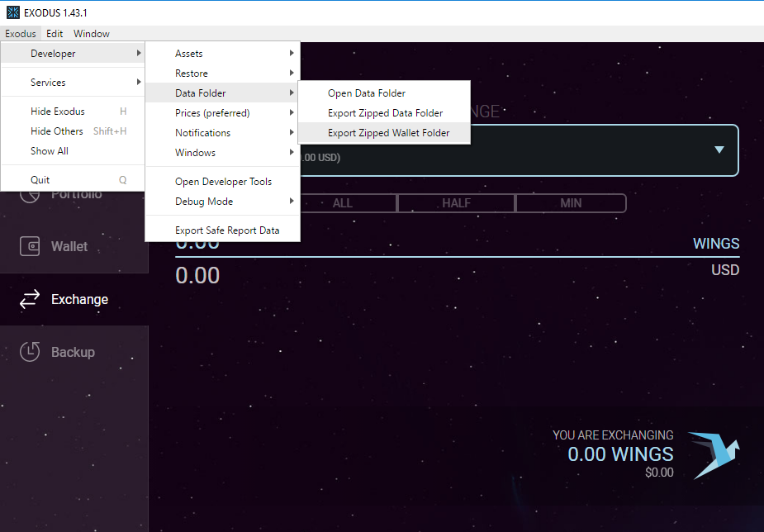Image resolution: width=764 pixels, height=532 pixels.
Task: Click the 0.00 WINGS exchanging amount
Action: pyautogui.click(x=620, y=454)
